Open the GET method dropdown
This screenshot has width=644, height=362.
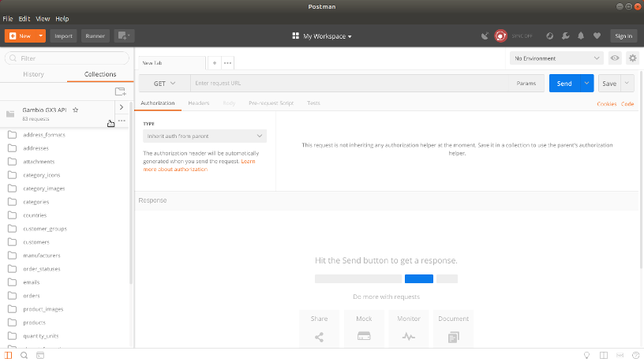click(x=164, y=84)
